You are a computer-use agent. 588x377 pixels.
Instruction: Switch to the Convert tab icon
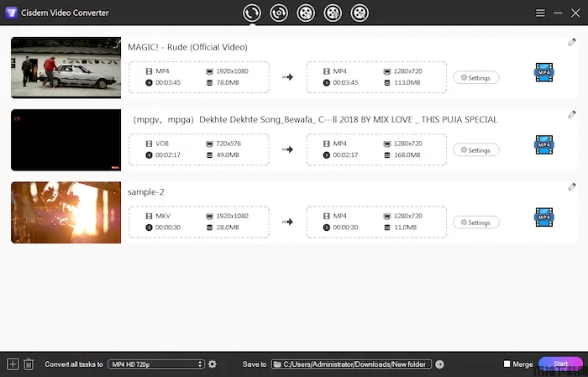pyautogui.click(x=251, y=13)
